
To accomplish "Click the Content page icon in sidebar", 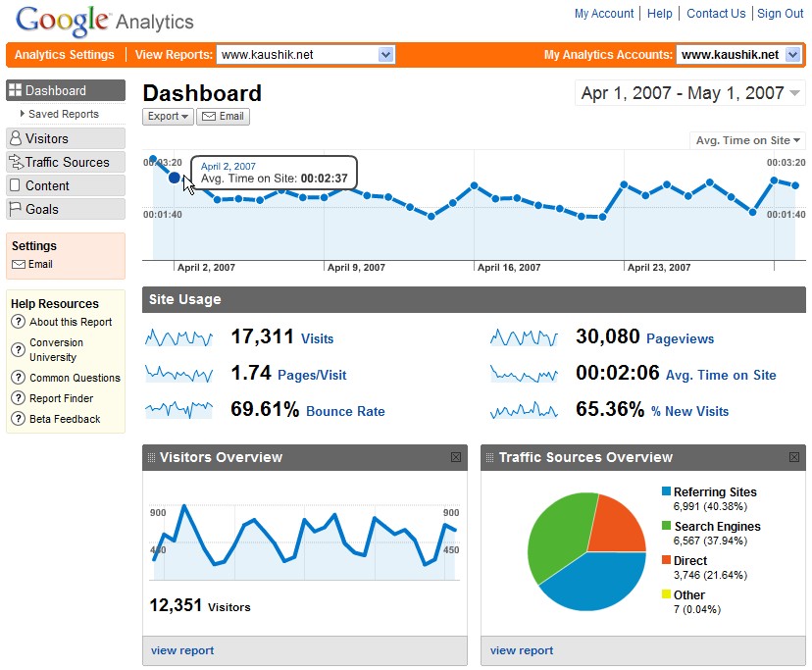I will pos(16,186).
